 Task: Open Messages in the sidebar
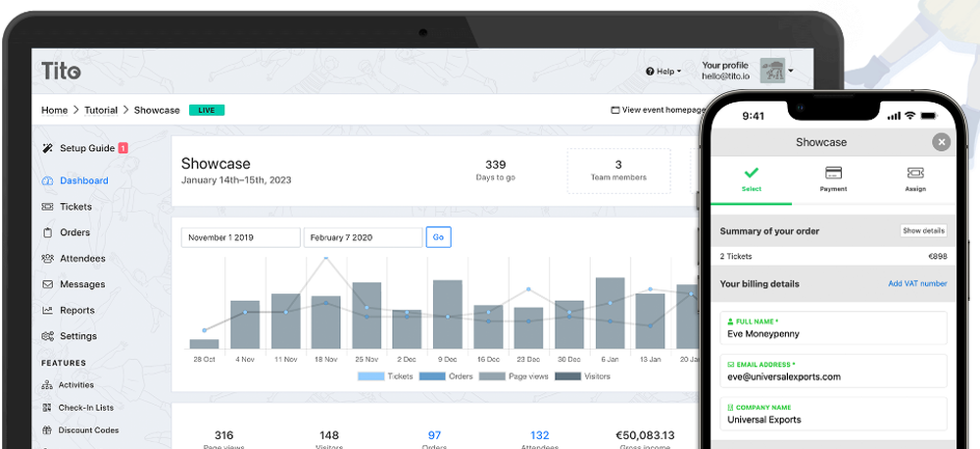tap(82, 284)
